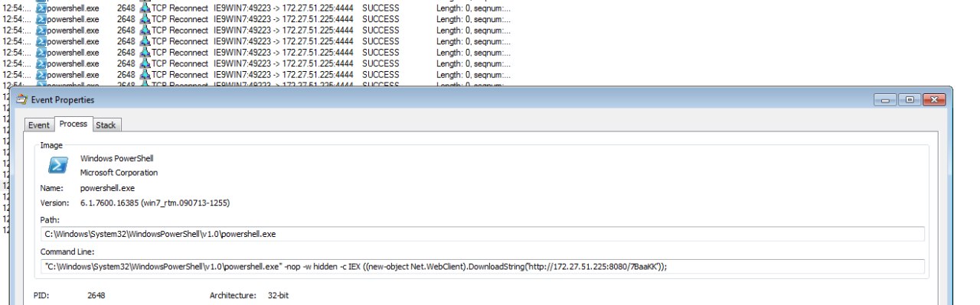Screen dimensions: 980x305
Task: Switch to the Event tab
Action: point(38,125)
